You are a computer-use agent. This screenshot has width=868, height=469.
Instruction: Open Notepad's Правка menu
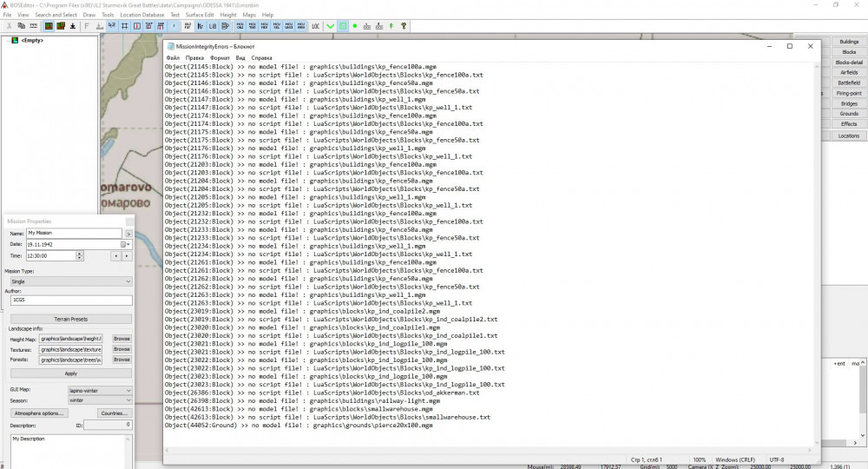click(x=194, y=57)
